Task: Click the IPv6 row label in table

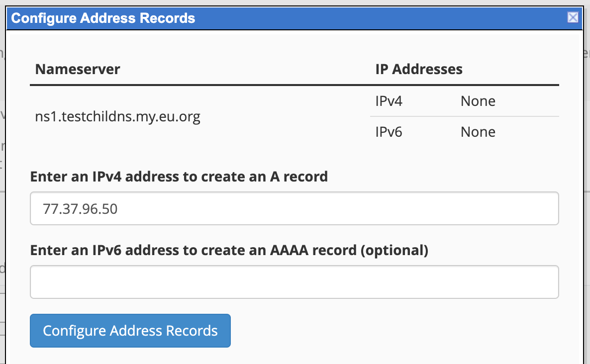Action: coord(389,132)
